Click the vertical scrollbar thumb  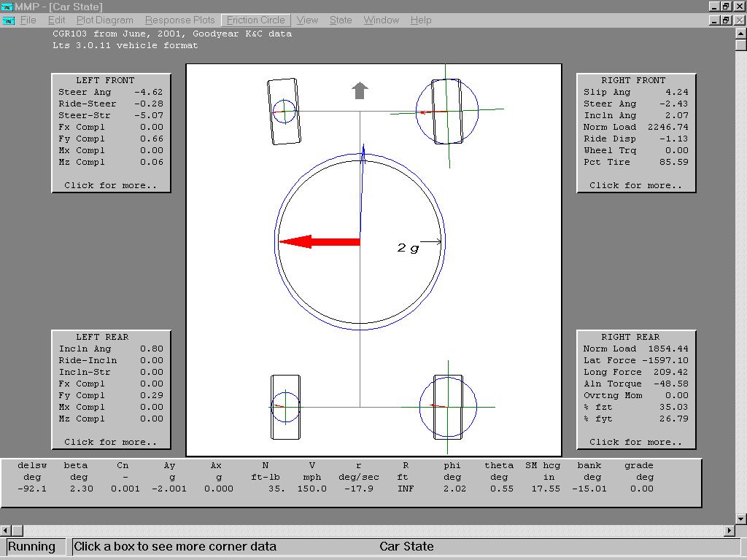click(x=741, y=44)
